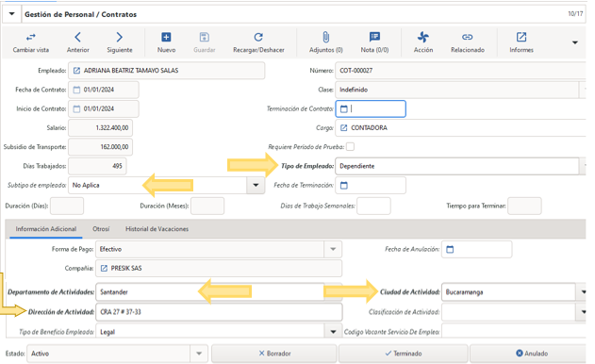The width and height of the screenshot is (595, 364).
Task: Open the Historial de Vacaciones tab
Action: pos(157,229)
